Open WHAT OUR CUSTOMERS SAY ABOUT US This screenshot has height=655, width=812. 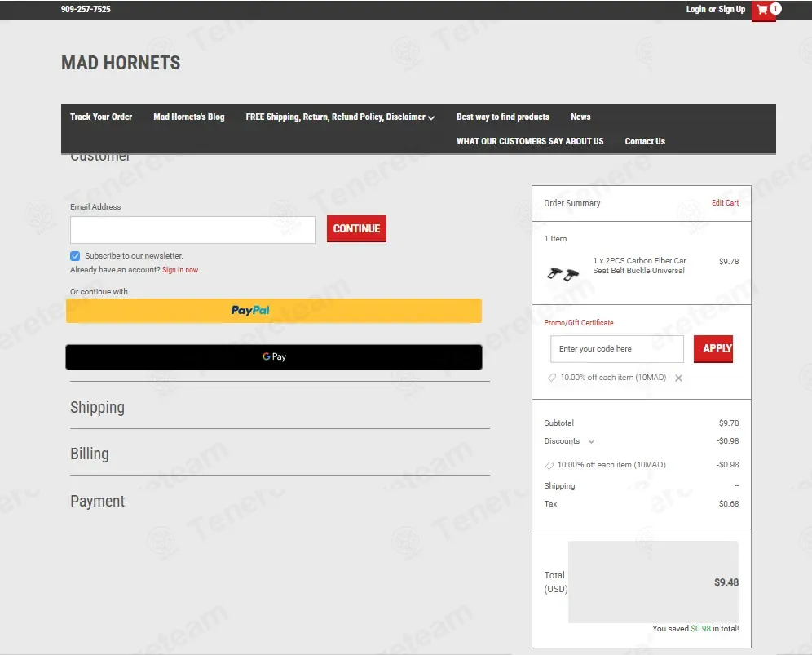pos(530,141)
